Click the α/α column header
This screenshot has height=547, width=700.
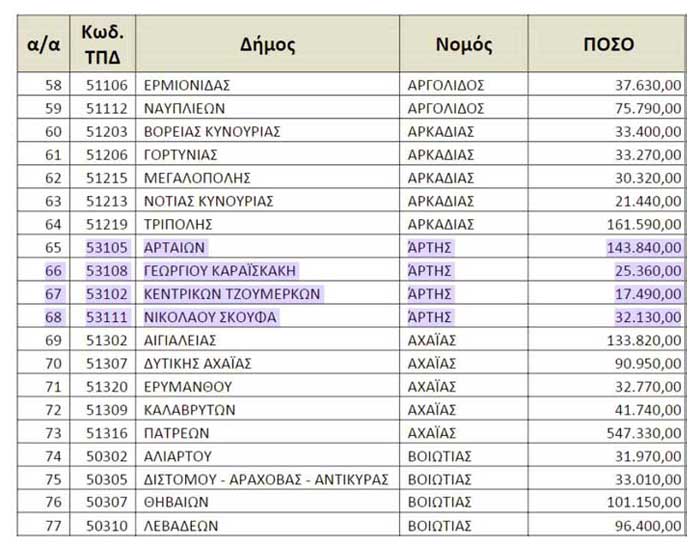[x=43, y=45]
